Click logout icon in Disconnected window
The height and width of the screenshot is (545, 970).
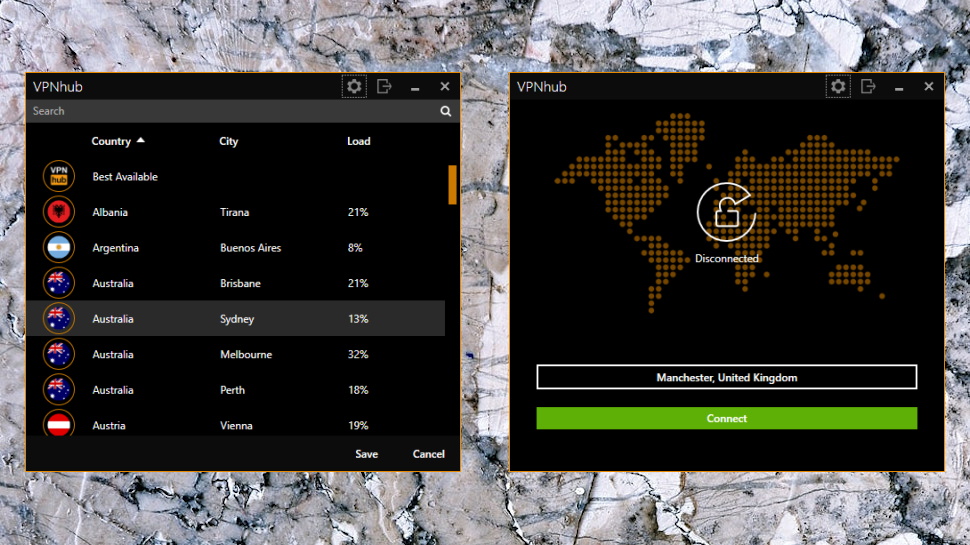pos(868,87)
